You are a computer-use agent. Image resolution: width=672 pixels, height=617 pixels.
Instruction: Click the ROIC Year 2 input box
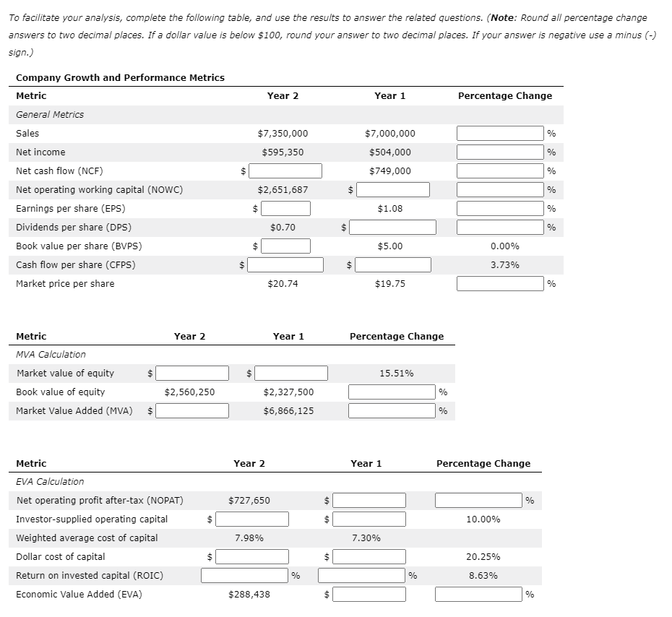pyautogui.click(x=244, y=575)
